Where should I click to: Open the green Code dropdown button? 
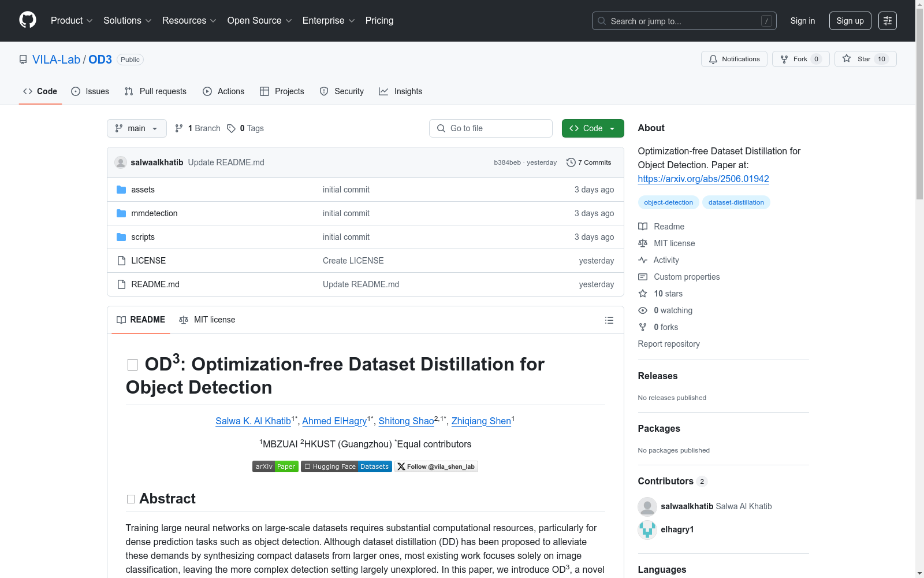click(593, 128)
